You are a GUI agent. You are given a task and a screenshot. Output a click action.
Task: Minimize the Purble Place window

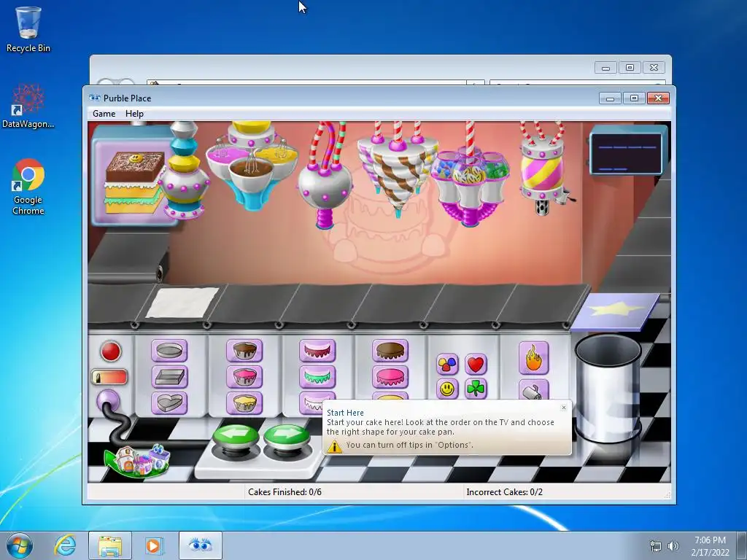611,98
